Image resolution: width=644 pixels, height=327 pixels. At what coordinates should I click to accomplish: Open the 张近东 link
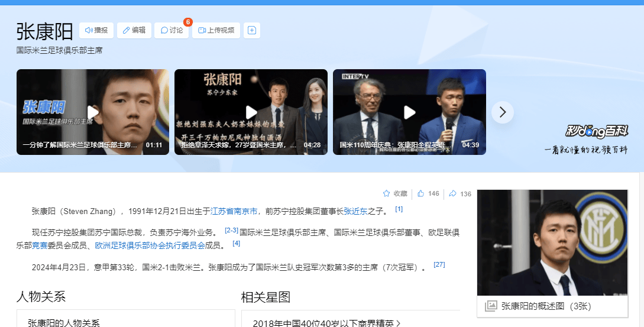(x=355, y=211)
